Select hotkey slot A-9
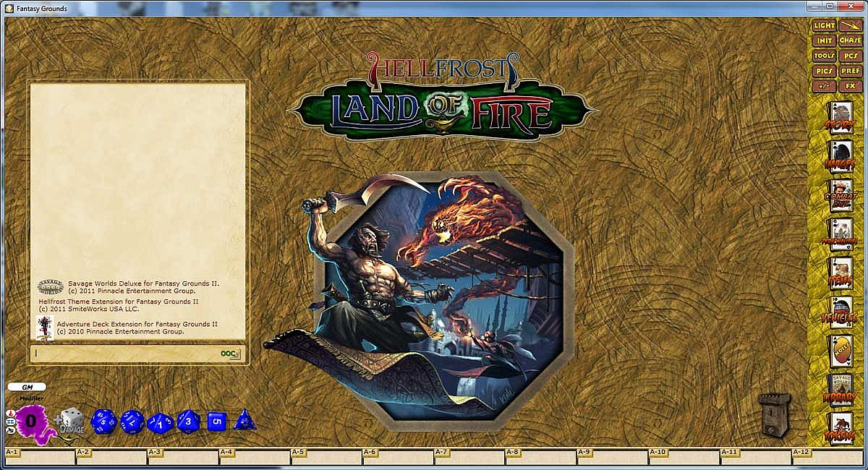This screenshot has width=868, height=470. 613,458
